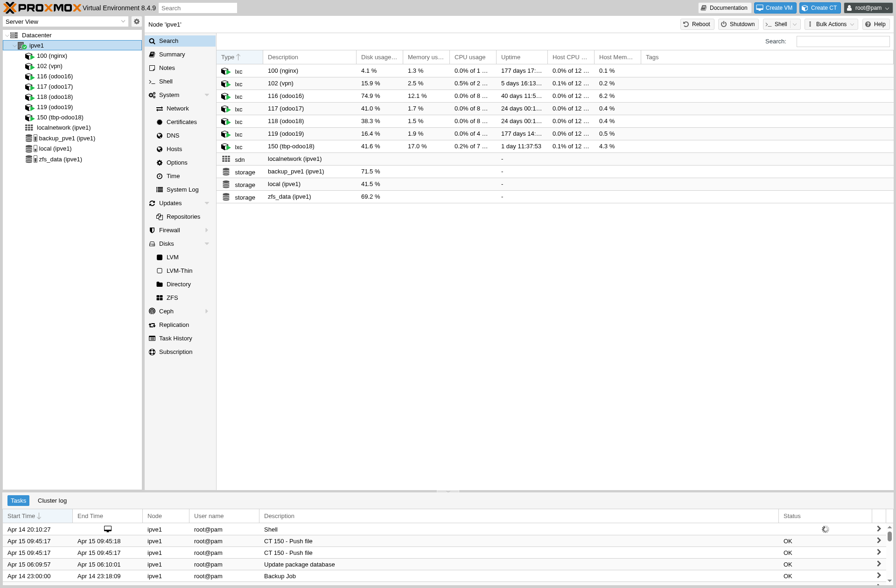The height and width of the screenshot is (588, 896).
Task: Open the root@pam user menu
Action: tap(868, 8)
